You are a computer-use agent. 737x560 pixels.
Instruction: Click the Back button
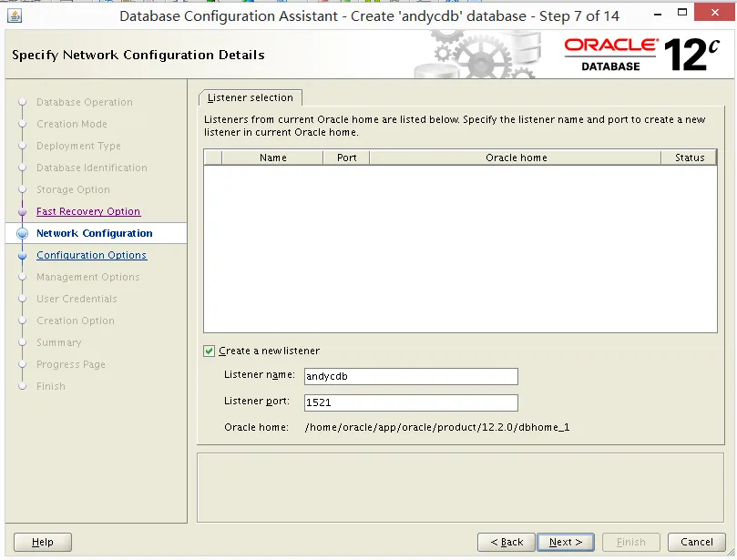(x=507, y=542)
